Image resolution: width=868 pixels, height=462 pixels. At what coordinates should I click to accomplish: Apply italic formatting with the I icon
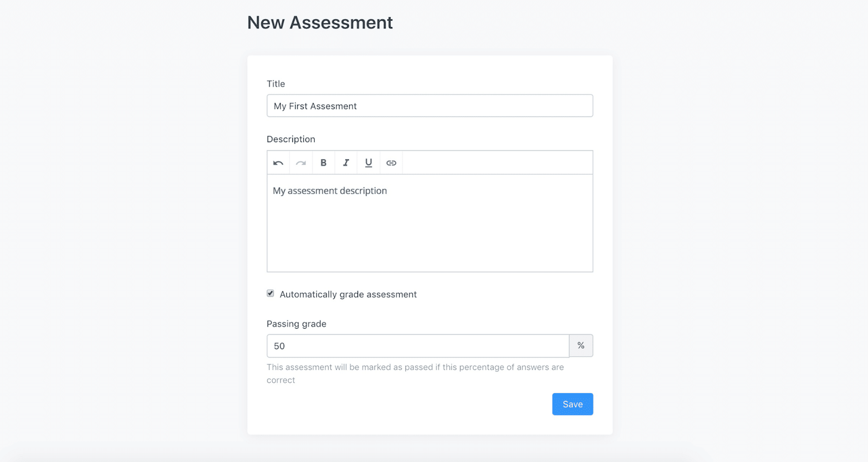tap(346, 163)
